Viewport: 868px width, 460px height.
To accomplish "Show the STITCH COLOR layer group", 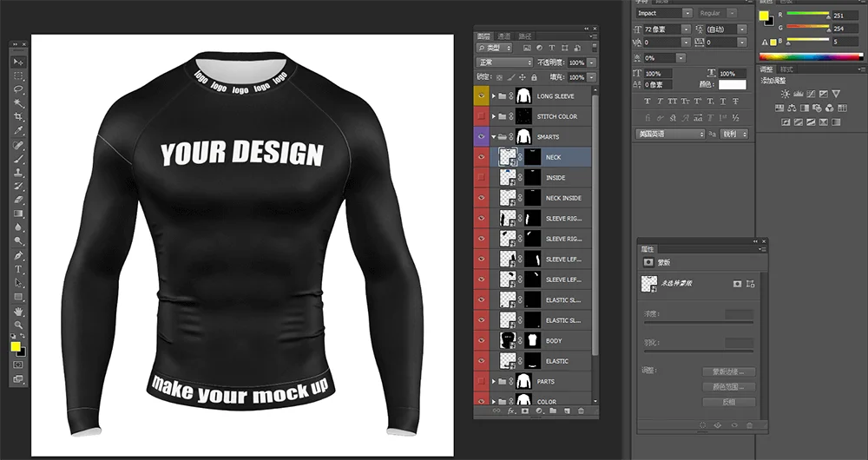I will [481, 116].
